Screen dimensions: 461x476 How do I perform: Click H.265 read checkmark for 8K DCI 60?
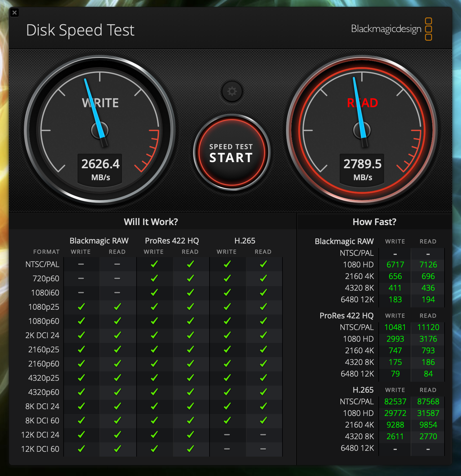tap(263, 420)
